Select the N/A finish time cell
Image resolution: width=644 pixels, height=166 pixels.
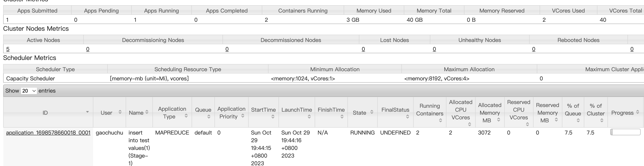coord(323,132)
